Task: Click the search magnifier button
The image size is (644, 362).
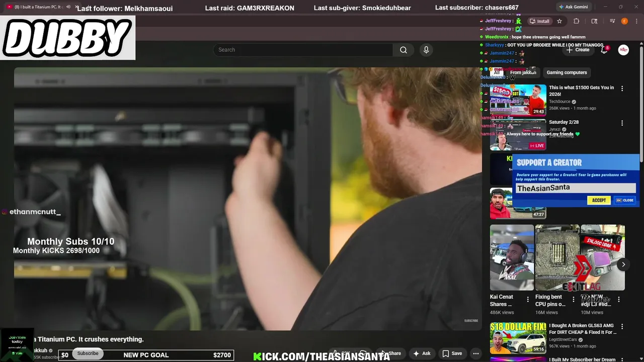Action: click(x=403, y=50)
